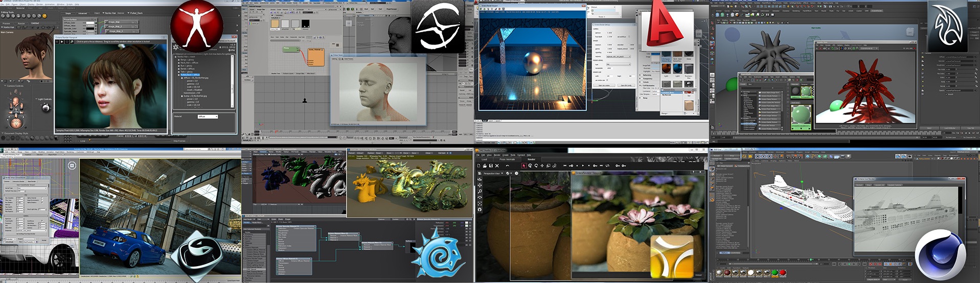
Task: Click play button in Poser Octane Render Viewport
Action: coord(62,42)
